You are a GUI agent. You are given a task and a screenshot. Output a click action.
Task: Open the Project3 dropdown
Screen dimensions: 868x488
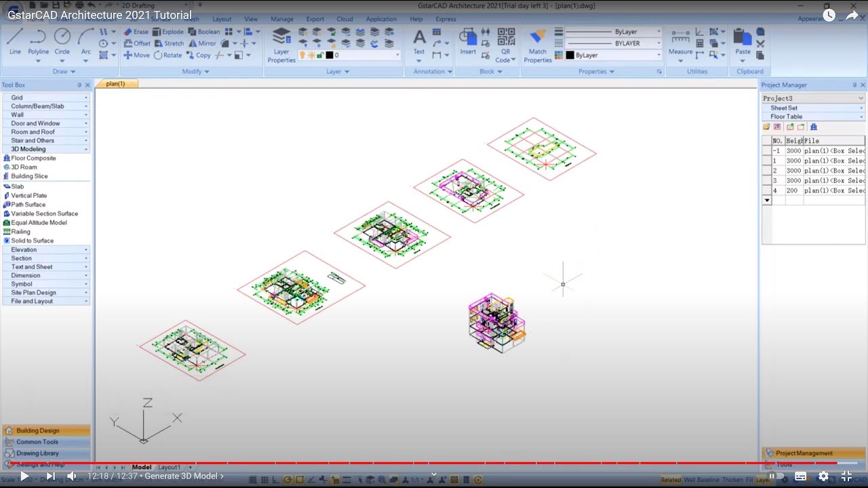(x=813, y=98)
